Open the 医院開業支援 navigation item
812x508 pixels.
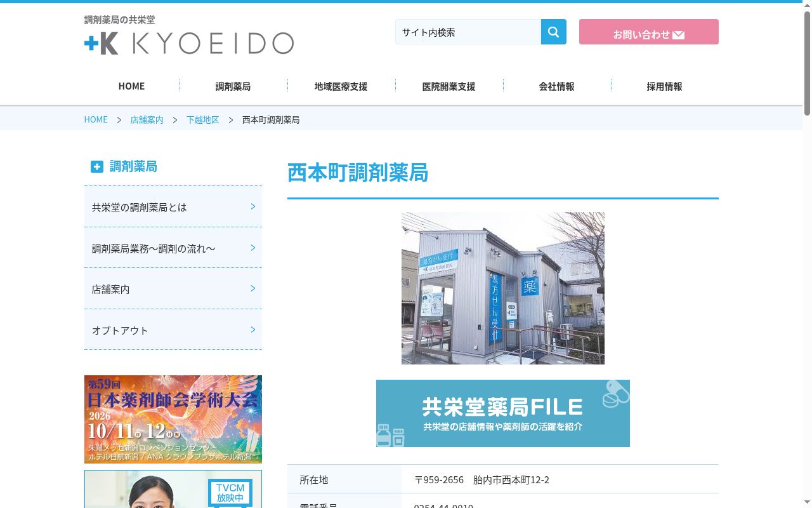[x=449, y=86]
